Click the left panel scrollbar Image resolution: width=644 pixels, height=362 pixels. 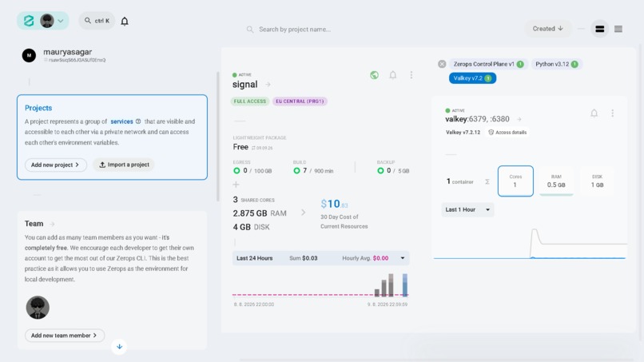click(x=218, y=137)
